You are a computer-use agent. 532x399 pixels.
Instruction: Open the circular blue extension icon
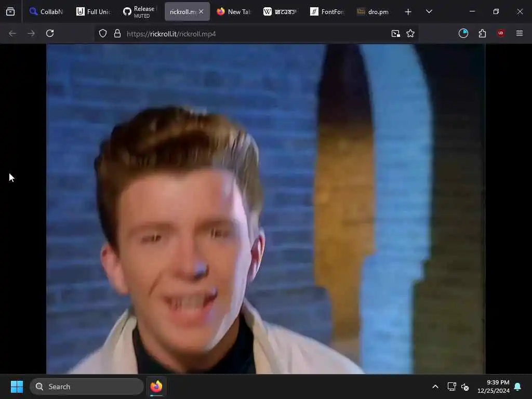point(463,33)
